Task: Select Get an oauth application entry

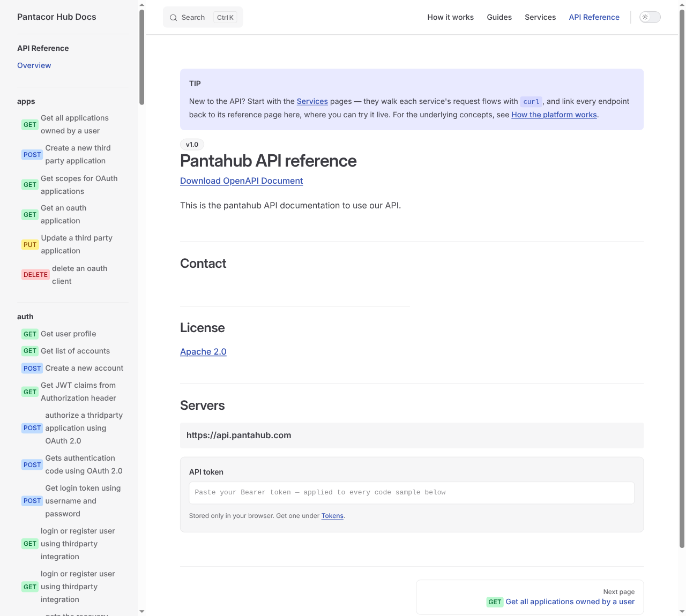Action: (73, 214)
